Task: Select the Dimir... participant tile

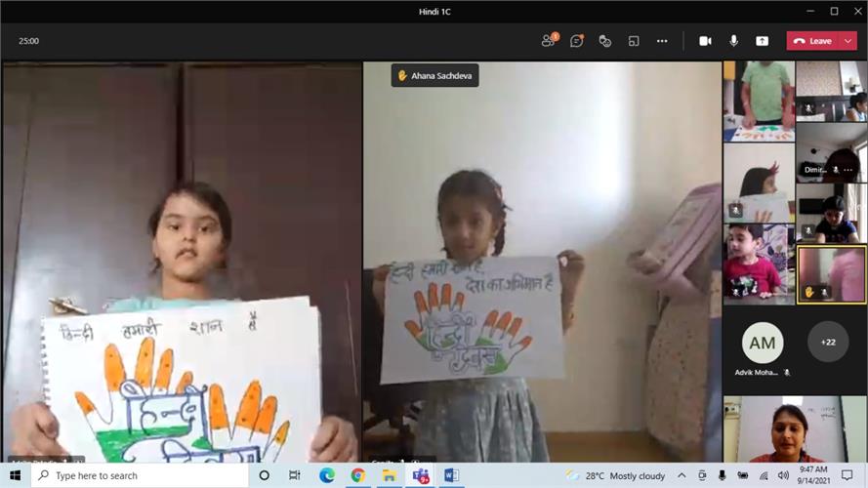Action: tap(832, 152)
